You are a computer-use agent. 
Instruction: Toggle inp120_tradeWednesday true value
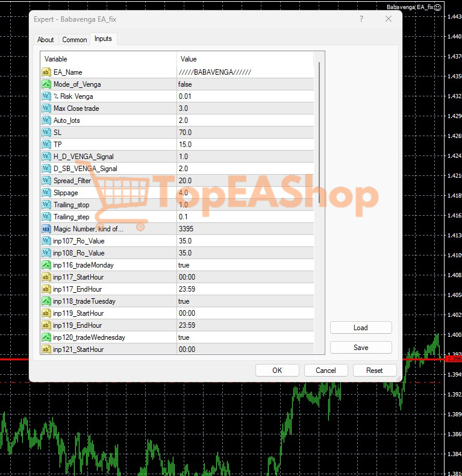(184, 337)
